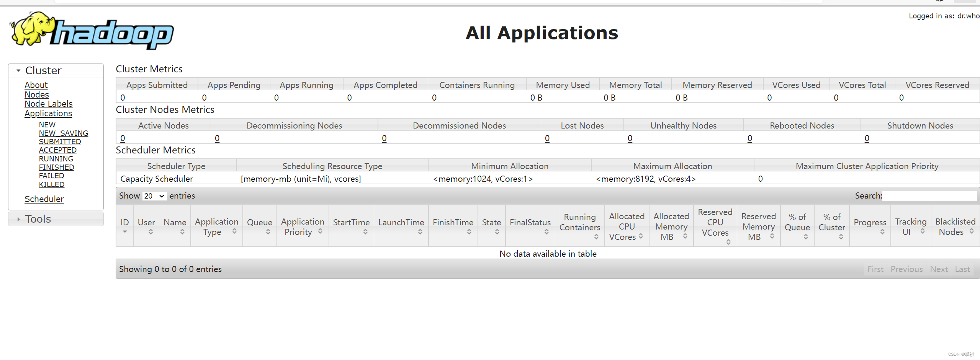Show FAILED applications

pyautogui.click(x=51, y=176)
